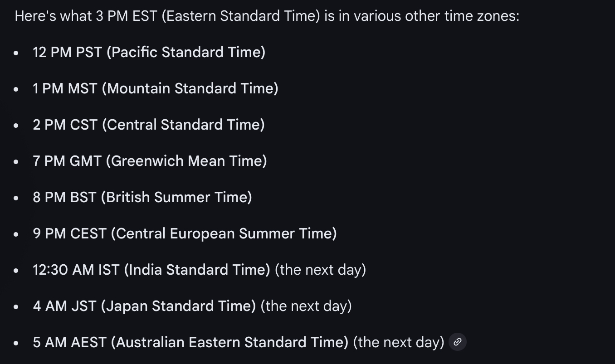
Task: Select the 12 PM PST line
Action: click(149, 52)
